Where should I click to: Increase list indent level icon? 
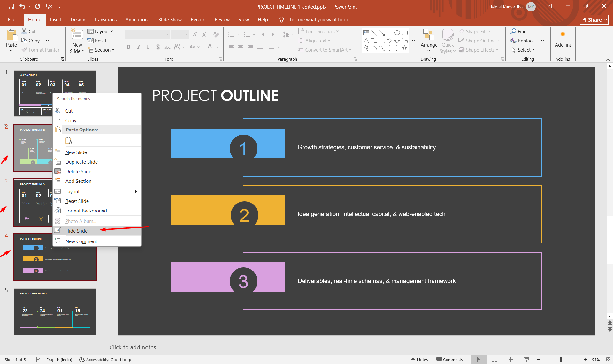[274, 34]
